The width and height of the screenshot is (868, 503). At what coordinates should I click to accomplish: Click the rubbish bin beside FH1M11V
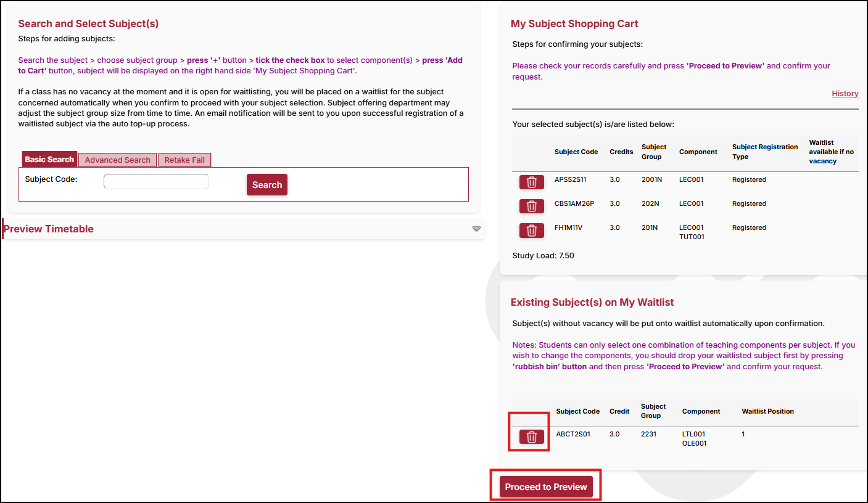pyautogui.click(x=531, y=230)
